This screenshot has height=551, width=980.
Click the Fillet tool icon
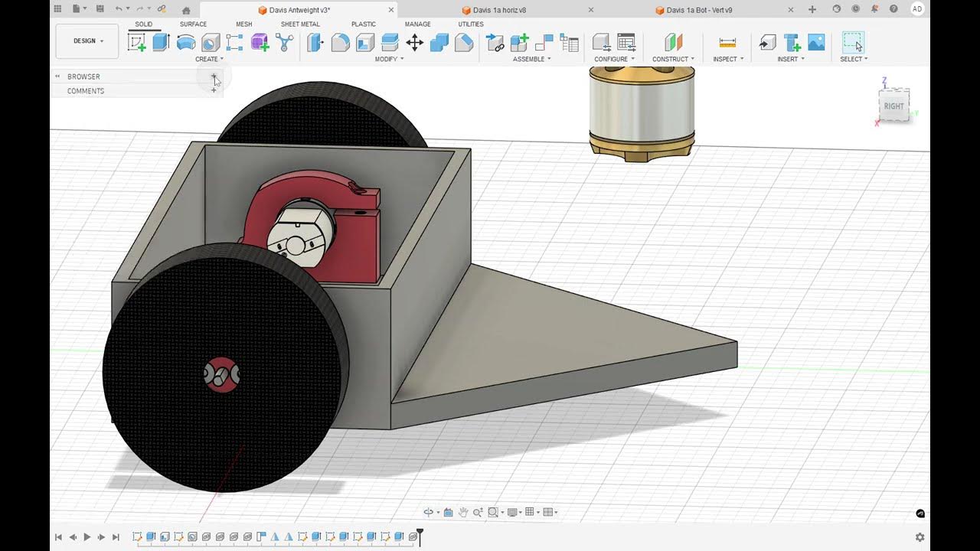coord(341,43)
